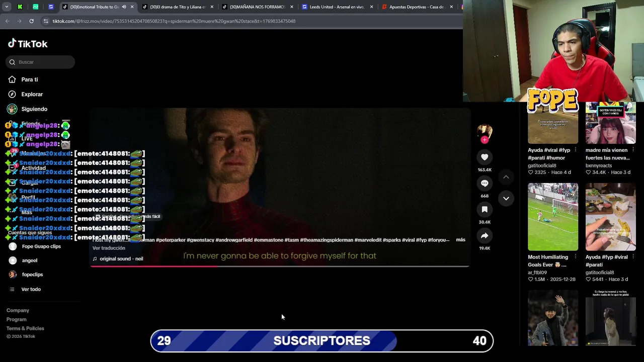This screenshot has width=644, height=362.
Task: Open the ar_ftbl09 creator name
Action: point(538,273)
